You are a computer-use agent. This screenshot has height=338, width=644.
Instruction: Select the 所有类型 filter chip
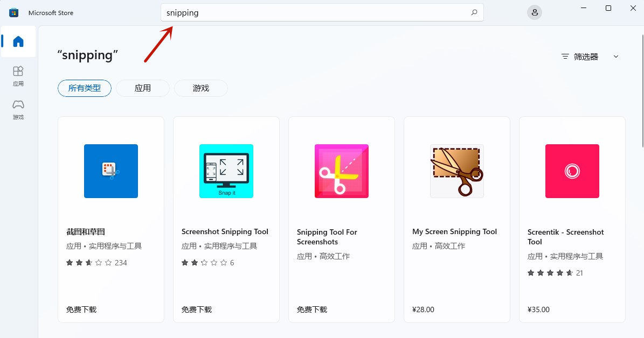[x=85, y=88]
